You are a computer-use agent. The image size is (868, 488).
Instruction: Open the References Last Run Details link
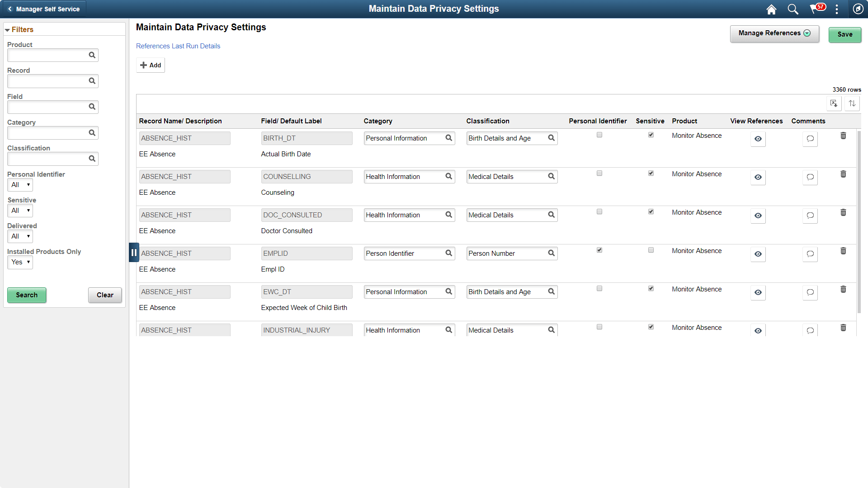click(178, 46)
